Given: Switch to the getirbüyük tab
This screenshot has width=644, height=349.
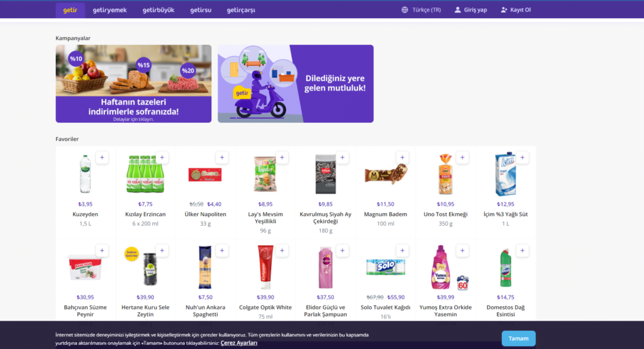Looking at the screenshot, I should tap(158, 10).
